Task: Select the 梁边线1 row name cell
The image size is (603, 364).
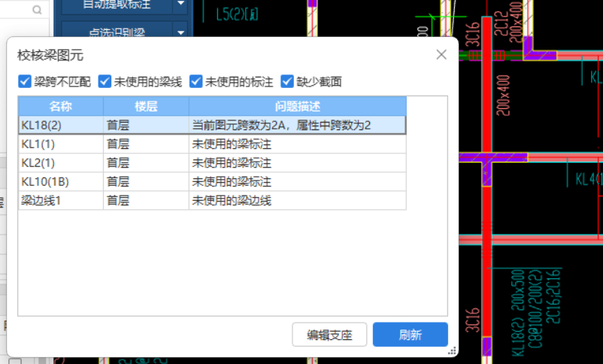Action: tap(61, 201)
